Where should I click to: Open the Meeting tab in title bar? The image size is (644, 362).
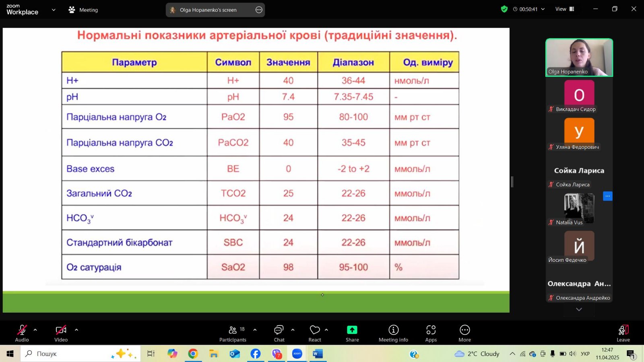[83, 10]
